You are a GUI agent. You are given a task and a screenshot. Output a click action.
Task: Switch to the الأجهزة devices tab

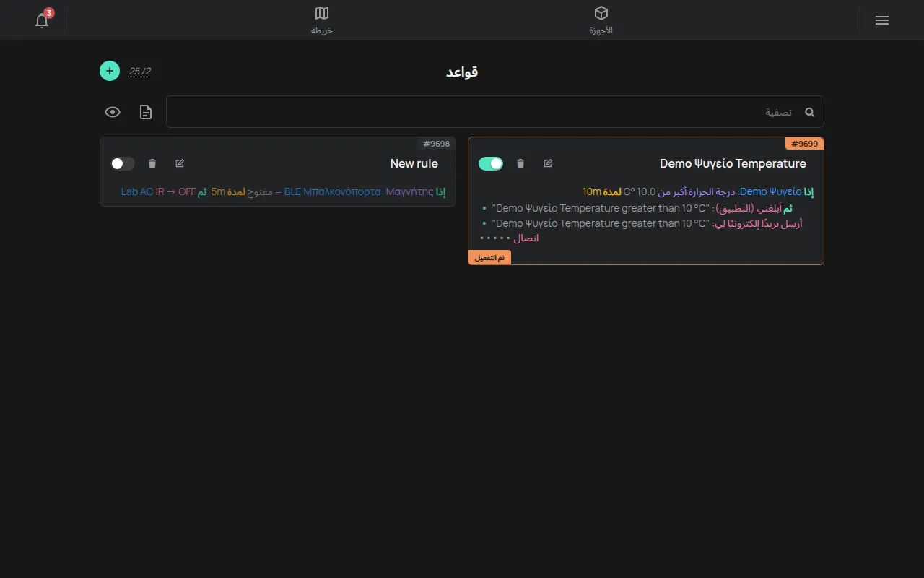[x=601, y=20]
